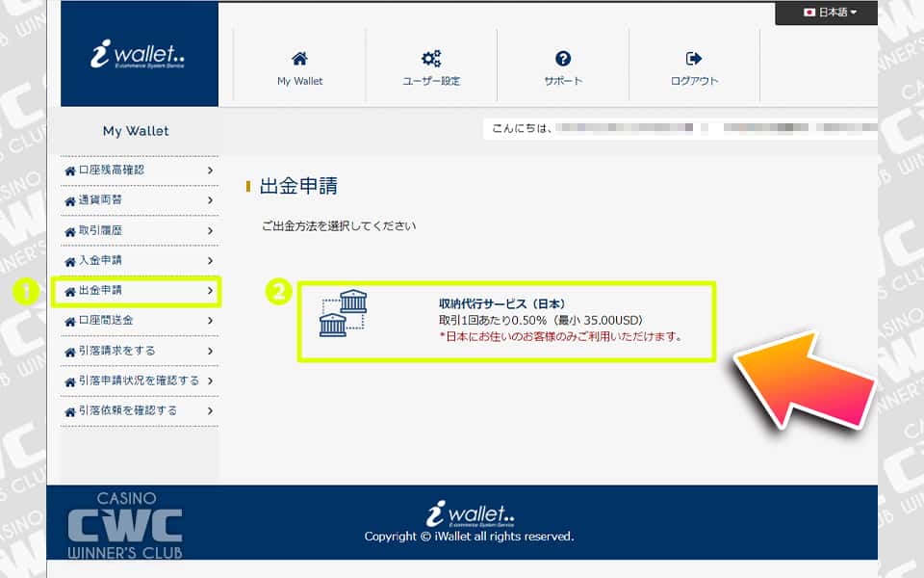The height and width of the screenshot is (578, 924).
Task: Click the ご出金方法を選択してください instruction text
Action: (x=339, y=225)
